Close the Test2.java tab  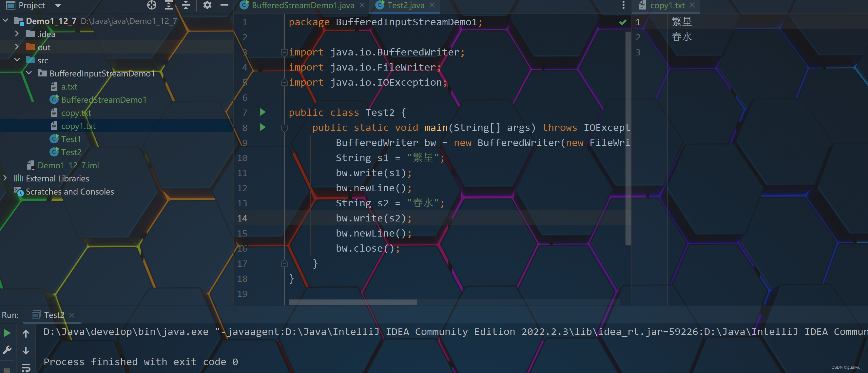[432, 5]
